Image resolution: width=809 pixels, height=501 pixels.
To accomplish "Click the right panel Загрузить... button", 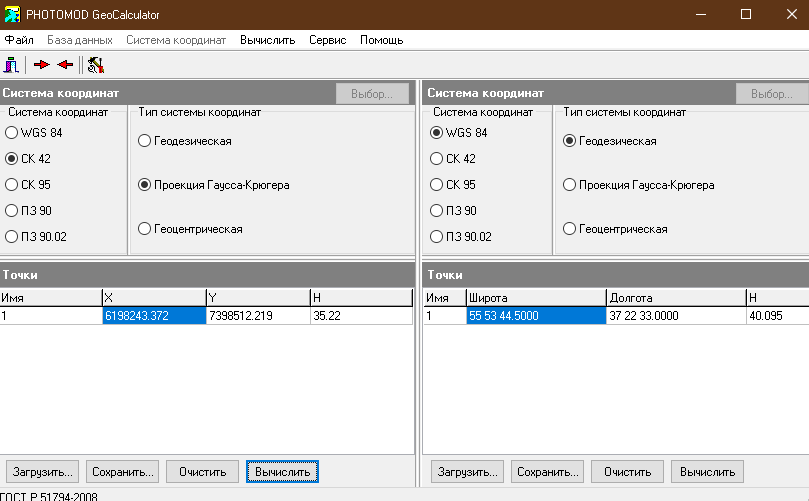I will point(467,472).
